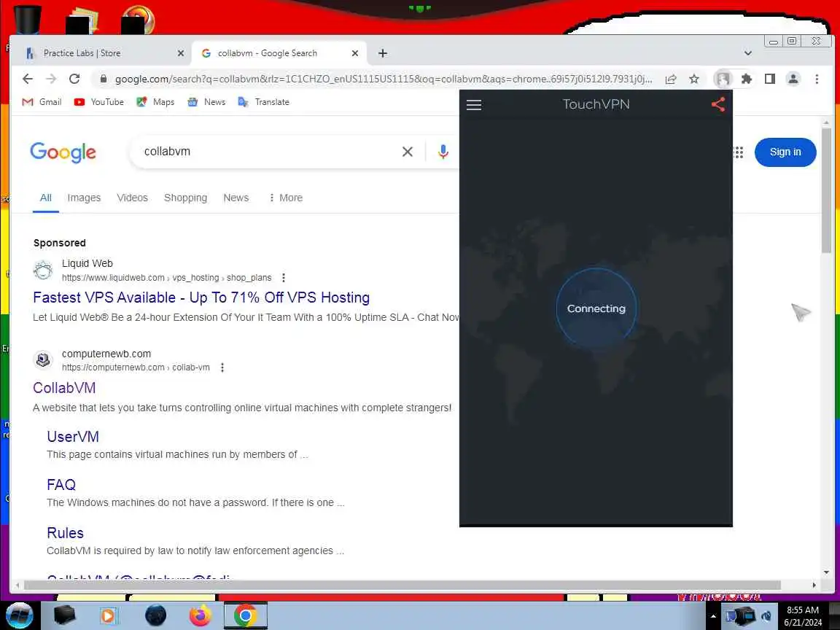The height and width of the screenshot is (630, 840).
Task: Open the FAQ sitelink
Action: (x=61, y=485)
